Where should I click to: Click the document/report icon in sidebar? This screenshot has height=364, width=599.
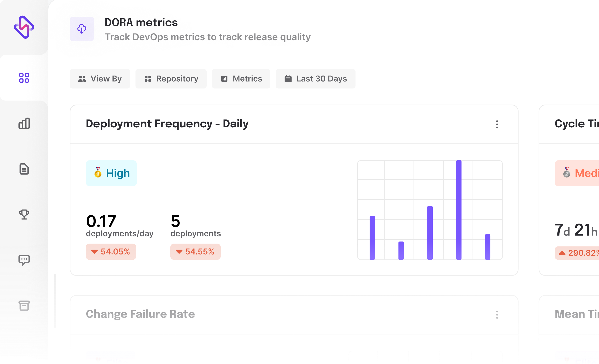click(x=24, y=169)
